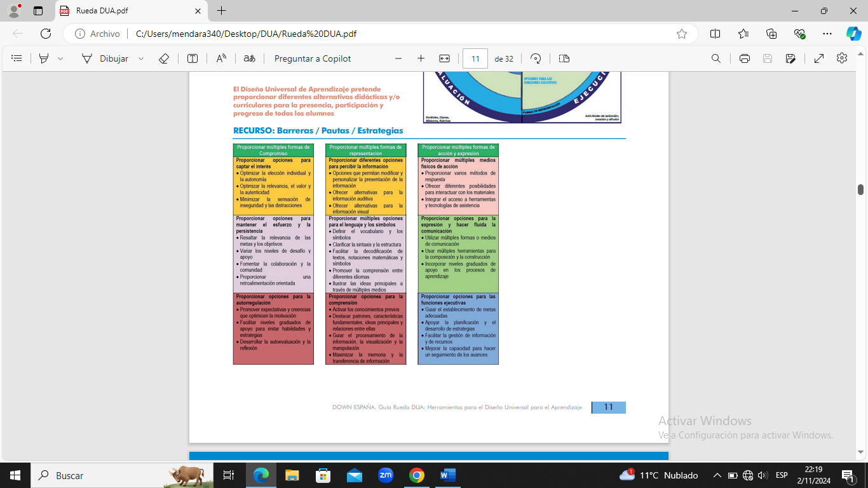Open Microsoft Edge from taskbar
Image resolution: width=868 pixels, height=488 pixels.
[x=261, y=475]
